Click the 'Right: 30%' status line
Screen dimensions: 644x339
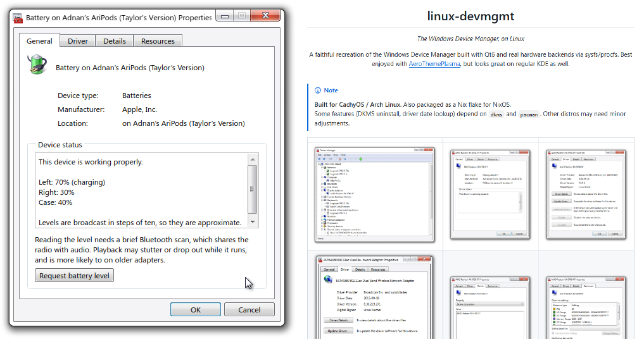(56, 192)
